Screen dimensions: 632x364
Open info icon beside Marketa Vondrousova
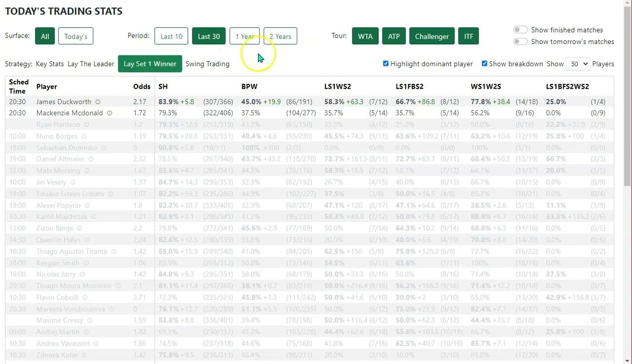point(112,309)
